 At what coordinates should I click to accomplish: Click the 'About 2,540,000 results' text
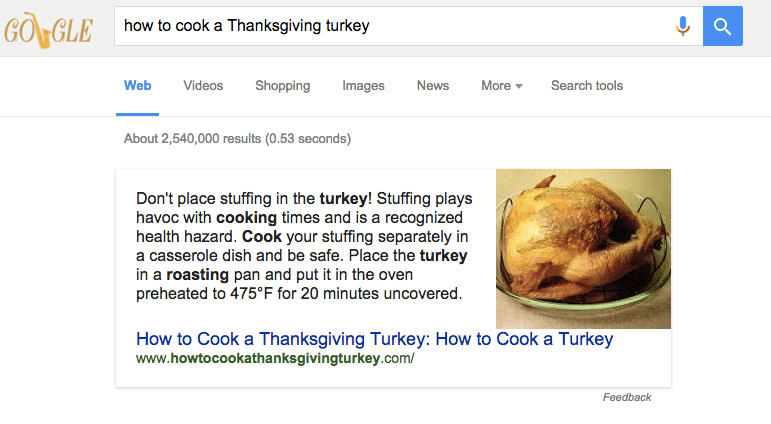click(237, 139)
